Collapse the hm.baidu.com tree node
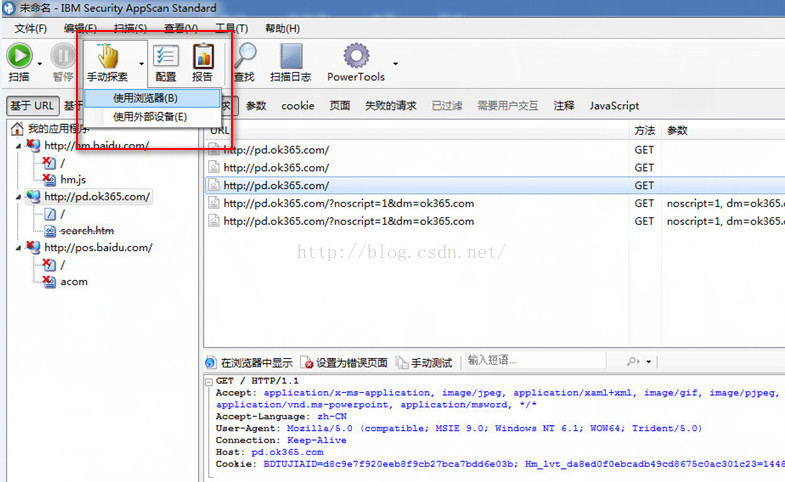Image resolution: width=785 pixels, height=482 pixels. coord(18,146)
